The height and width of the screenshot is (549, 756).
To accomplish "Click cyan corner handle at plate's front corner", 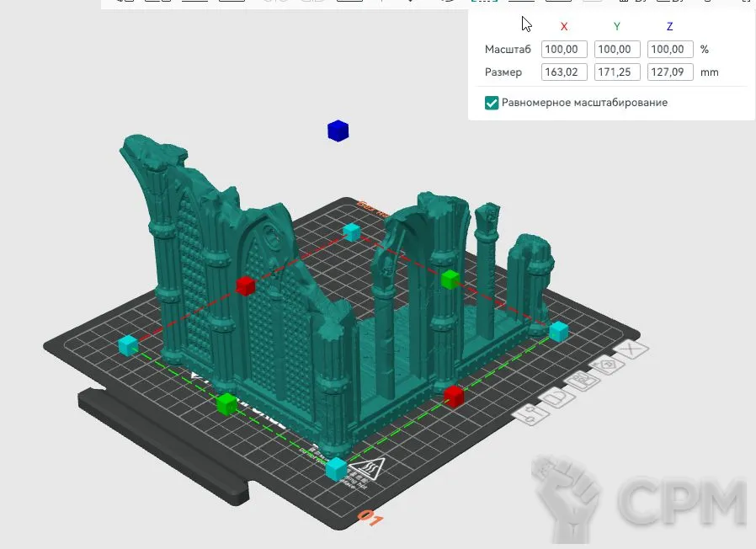I will click(336, 468).
